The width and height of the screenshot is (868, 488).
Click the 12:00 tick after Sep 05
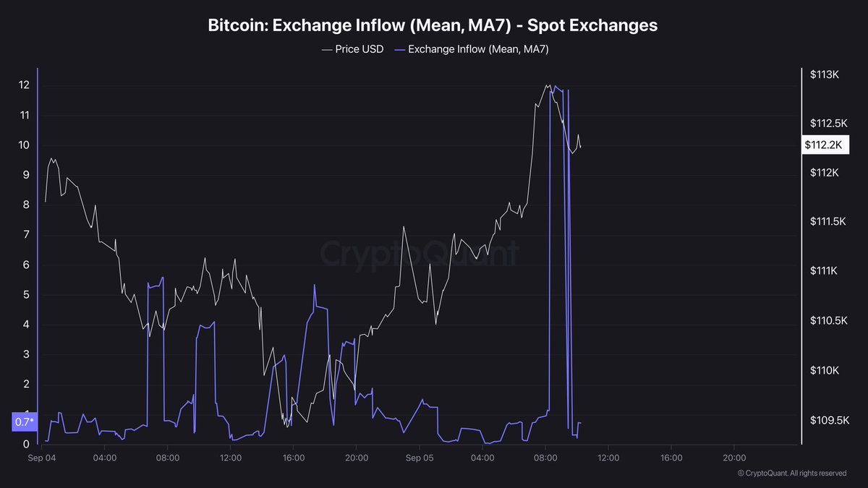pos(608,458)
